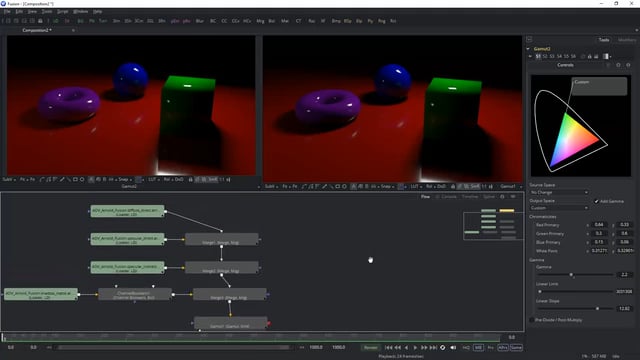Switch to the Timeline tab
Screen dimensions: 640x360
[x=470, y=197]
